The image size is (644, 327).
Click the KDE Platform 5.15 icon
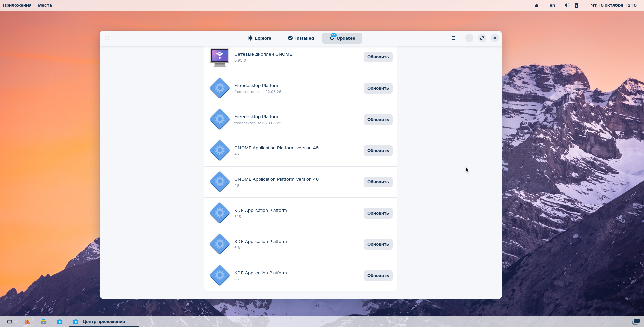220,213
